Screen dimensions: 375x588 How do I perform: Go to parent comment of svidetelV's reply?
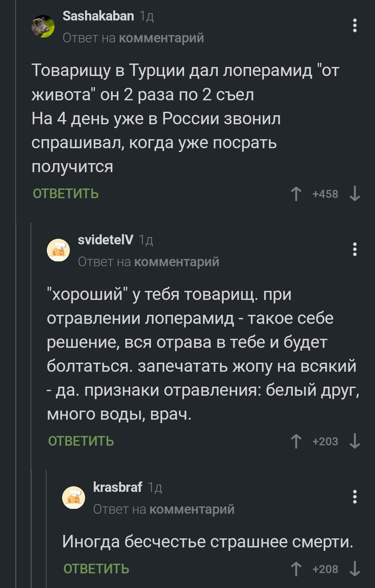pos(176,262)
